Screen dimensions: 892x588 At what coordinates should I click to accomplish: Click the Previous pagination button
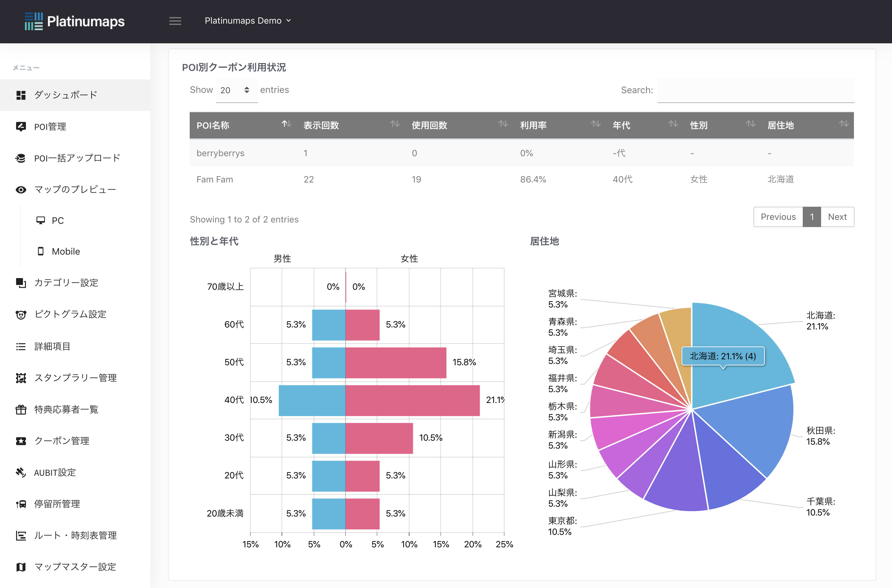(778, 217)
